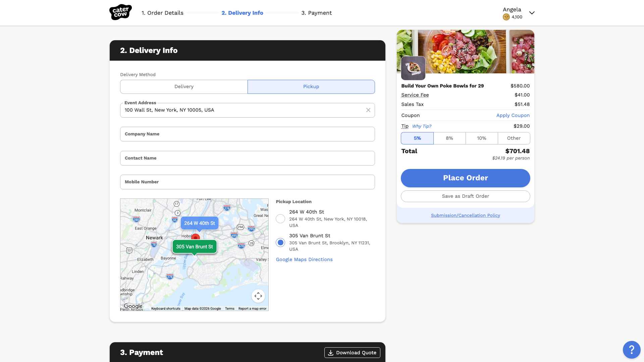Switch delivery method to Delivery

[184, 87]
